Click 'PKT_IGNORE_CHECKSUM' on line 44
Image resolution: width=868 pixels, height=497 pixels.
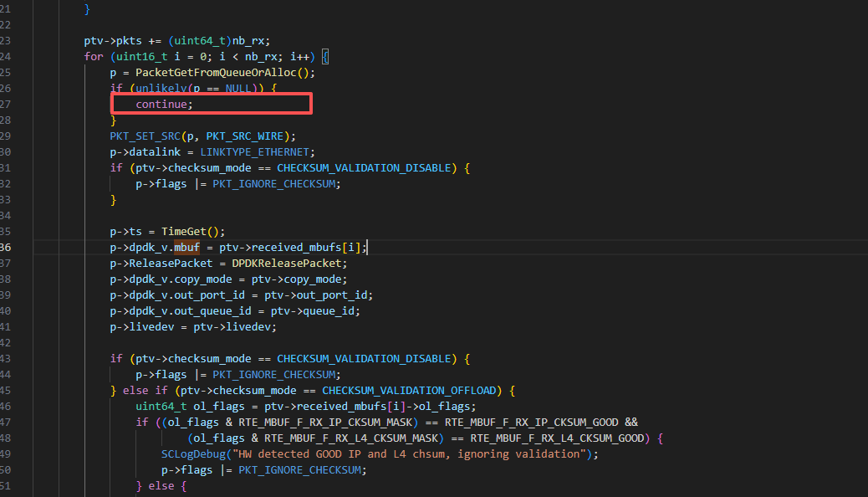tap(274, 375)
